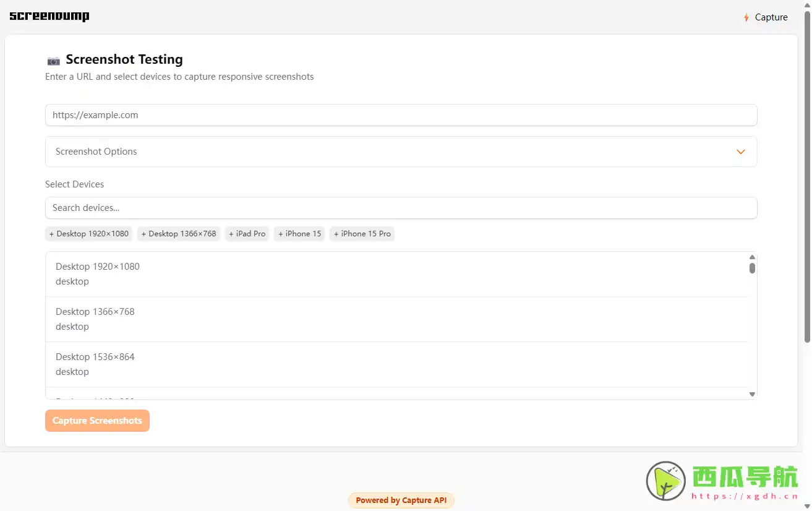Image resolution: width=812 pixels, height=511 pixels.
Task: Expand the Screenshot Options panel
Action: pyautogui.click(x=401, y=152)
